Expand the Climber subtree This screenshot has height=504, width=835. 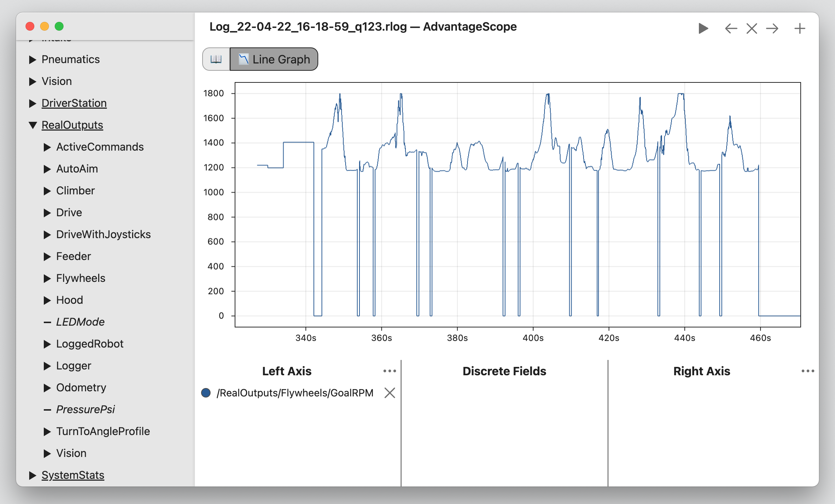pyautogui.click(x=47, y=191)
